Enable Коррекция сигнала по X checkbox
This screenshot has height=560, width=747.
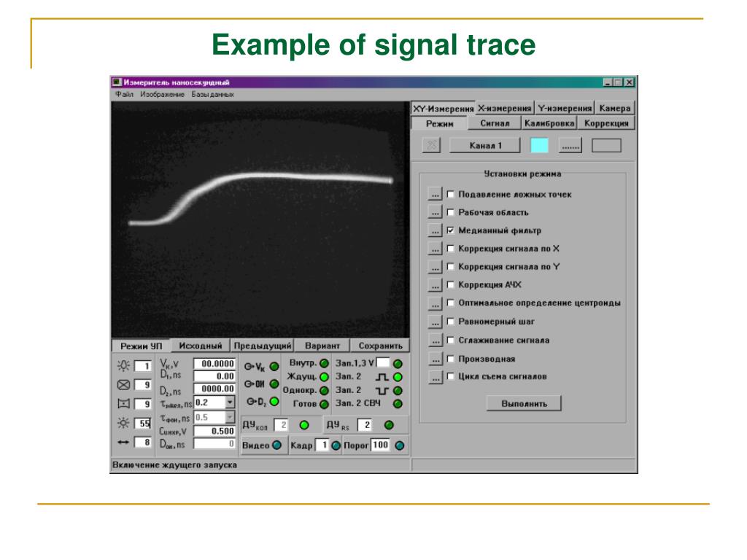coord(451,248)
